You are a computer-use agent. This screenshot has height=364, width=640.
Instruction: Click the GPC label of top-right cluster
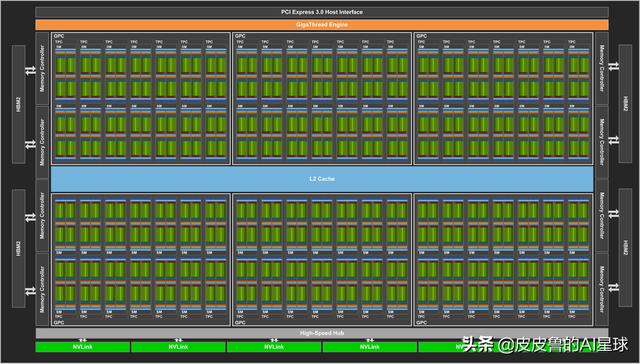(x=422, y=36)
